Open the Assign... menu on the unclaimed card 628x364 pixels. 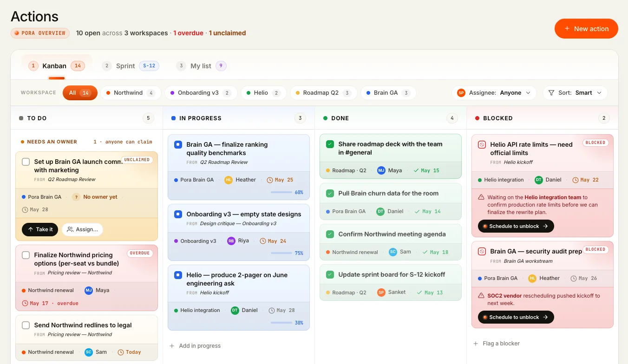82,229
